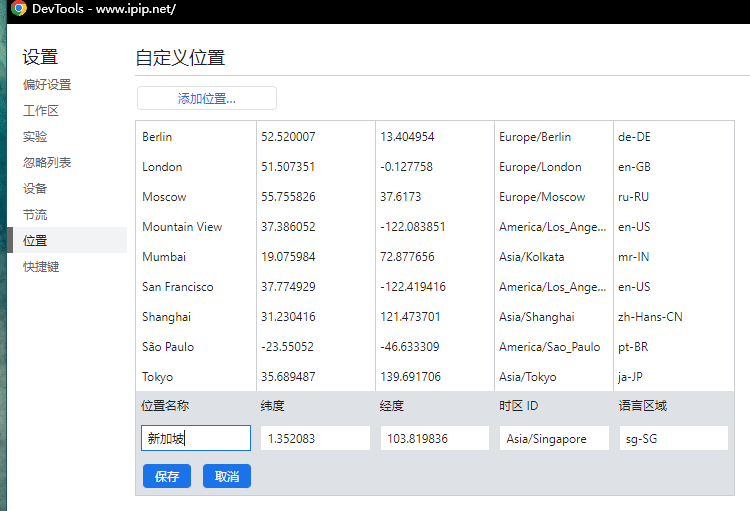Focus the 位置名称 field containing 新加坡
750x511 pixels.
196,438
